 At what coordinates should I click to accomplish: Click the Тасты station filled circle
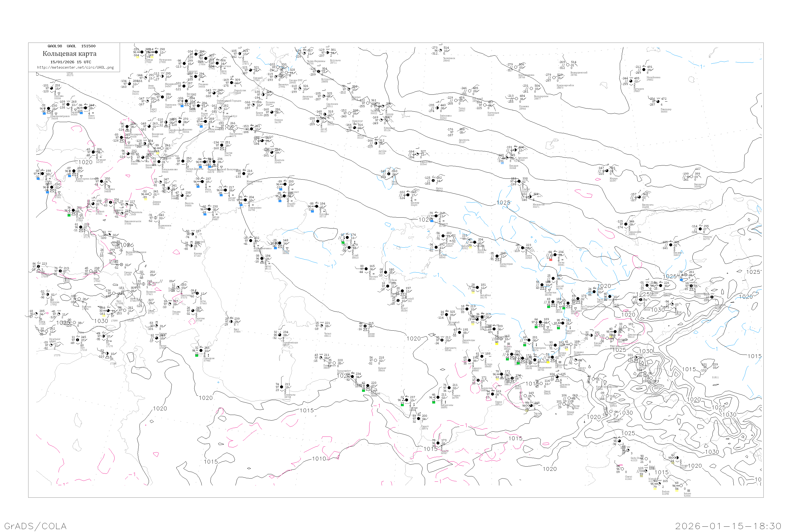point(555,255)
